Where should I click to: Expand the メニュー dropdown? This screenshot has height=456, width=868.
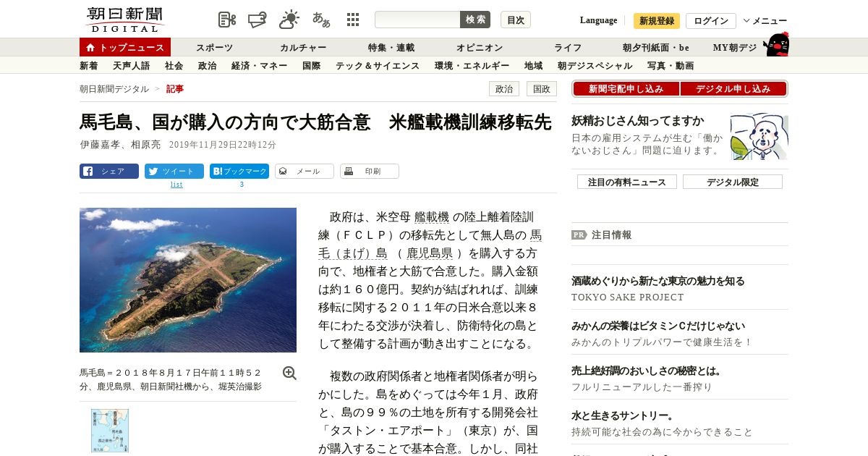[765, 21]
